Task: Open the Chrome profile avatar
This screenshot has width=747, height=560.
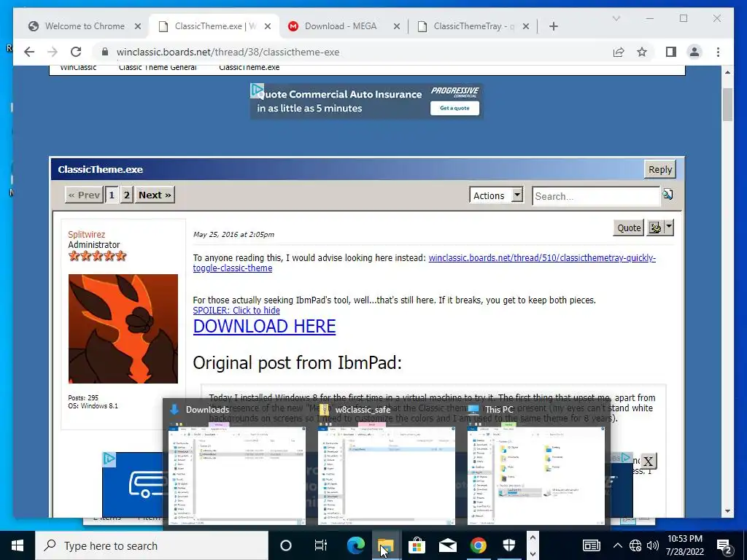Action: 694,52
